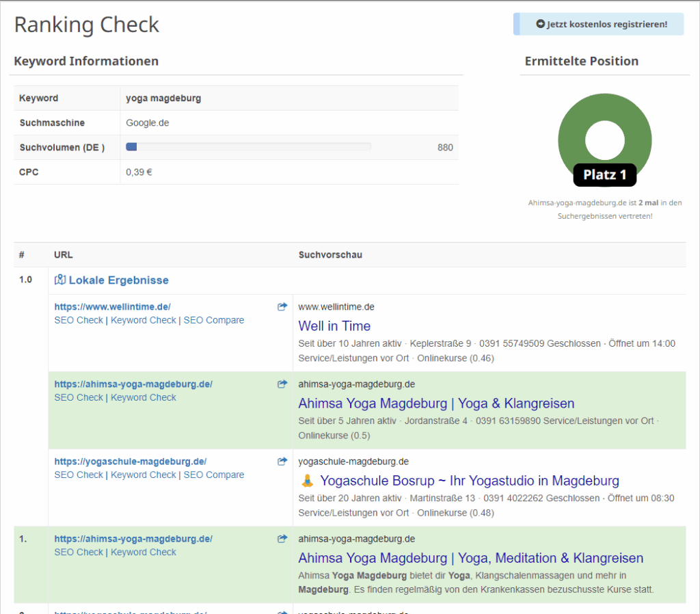Screen dimensions: 700x614
Task: Click the Platz 1 badge
Action: click(605, 174)
